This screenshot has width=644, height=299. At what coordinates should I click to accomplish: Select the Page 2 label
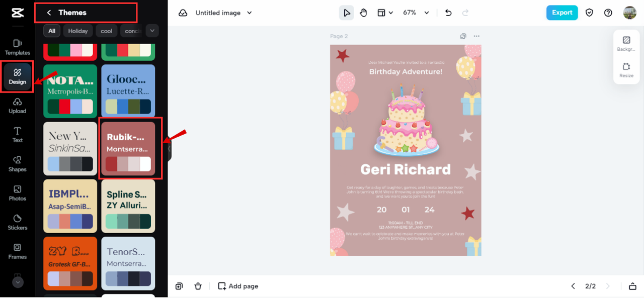339,36
